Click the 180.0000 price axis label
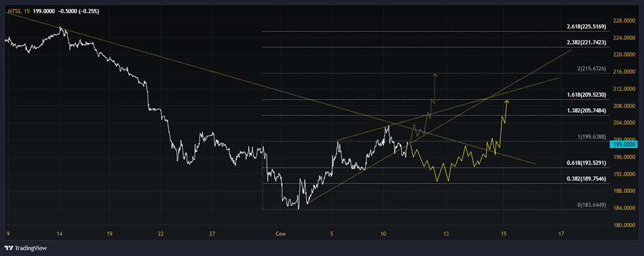 tap(624, 225)
